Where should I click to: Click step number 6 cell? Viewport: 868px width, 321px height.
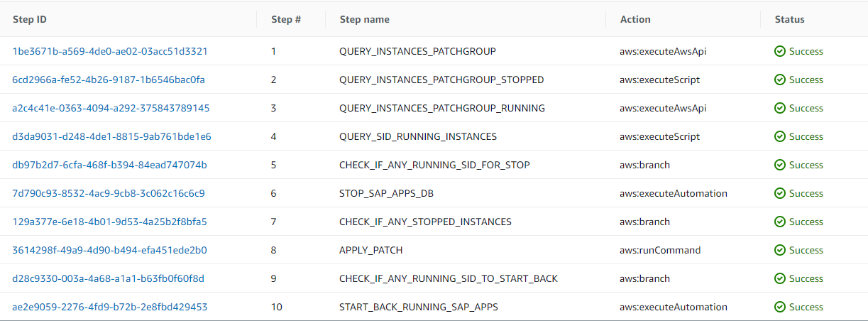(x=274, y=193)
